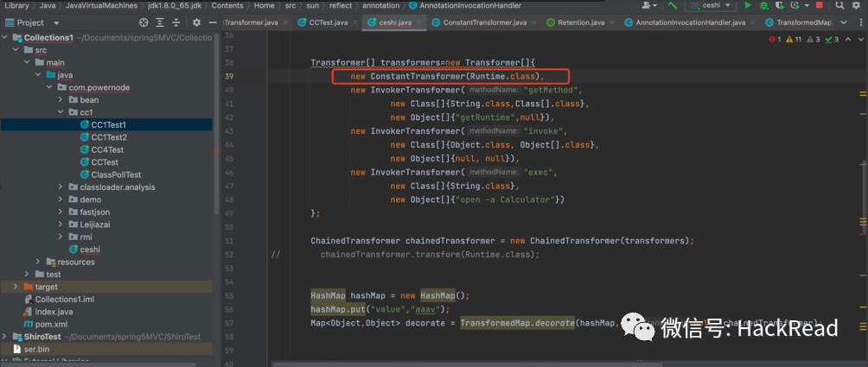Viewport: 868px width, 367px height.
Task: Click the red errors count indicator
Action: (x=775, y=39)
